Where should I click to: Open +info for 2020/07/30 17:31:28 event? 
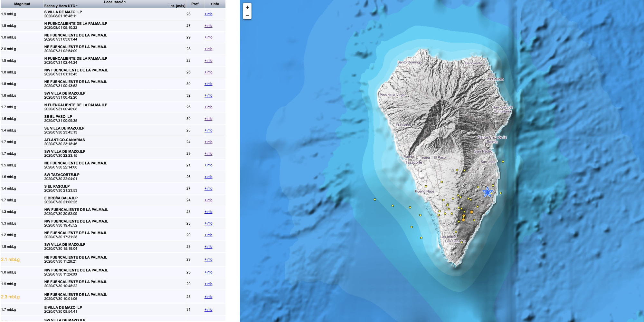208,235
